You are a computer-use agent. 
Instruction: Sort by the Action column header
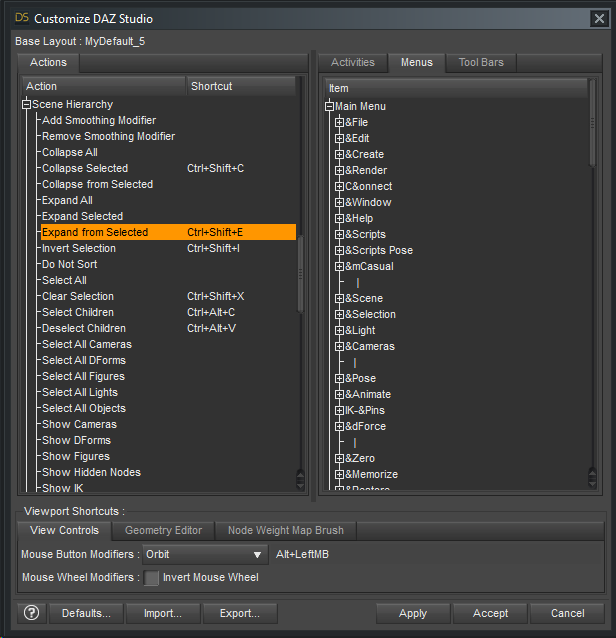click(104, 86)
